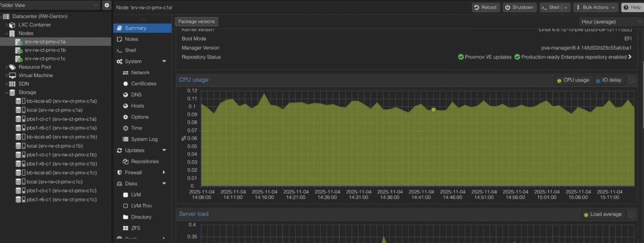Viewport: 644px width, 243px height.
Task: Open the Shell item in node menu
Action: pos(143,50)
